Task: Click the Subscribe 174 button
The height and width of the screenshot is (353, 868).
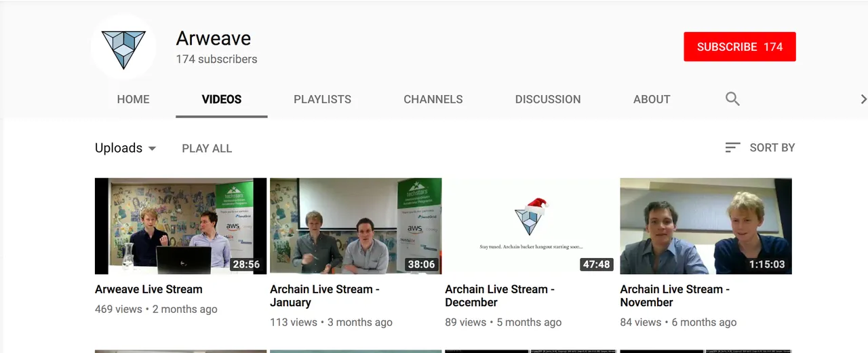Action: [740, 47]
